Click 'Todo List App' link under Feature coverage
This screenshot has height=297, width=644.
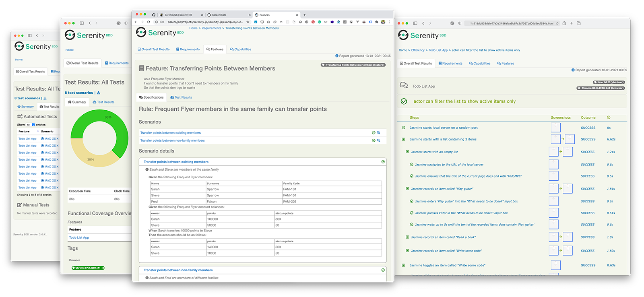click(79, 238)
